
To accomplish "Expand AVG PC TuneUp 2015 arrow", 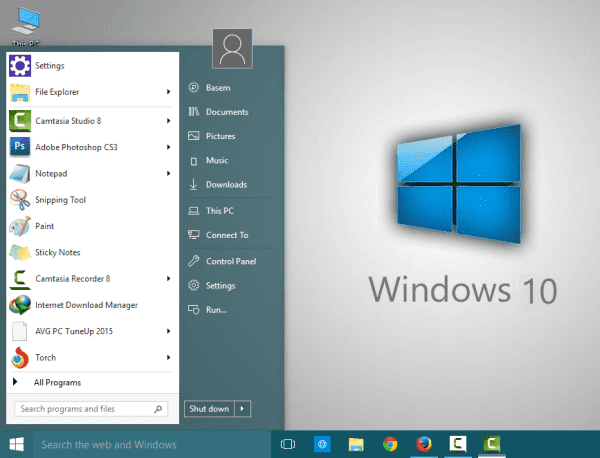I will coord(168,331).
